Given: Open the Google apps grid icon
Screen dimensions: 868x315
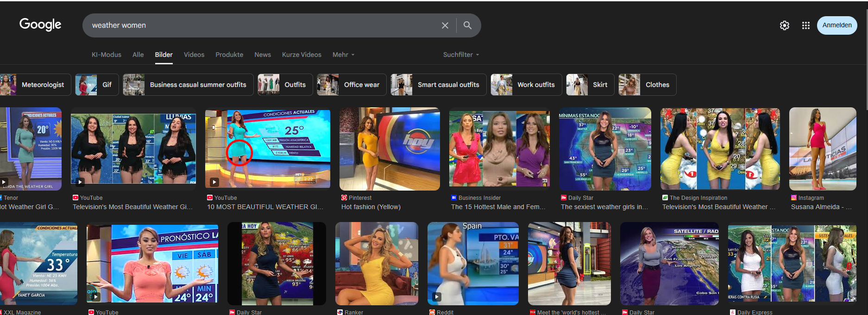Looking at the screenshot, I should [805, 25].
